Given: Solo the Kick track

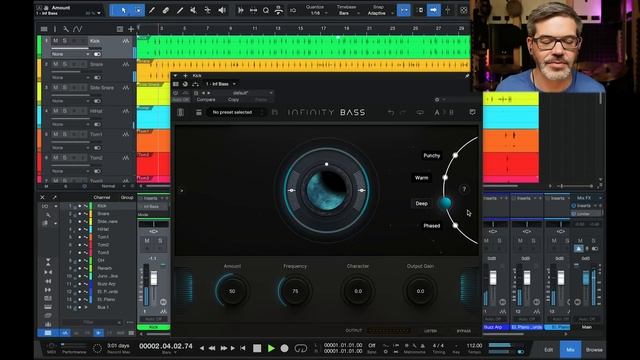Looking at the screenshot, I should [64, 41].
